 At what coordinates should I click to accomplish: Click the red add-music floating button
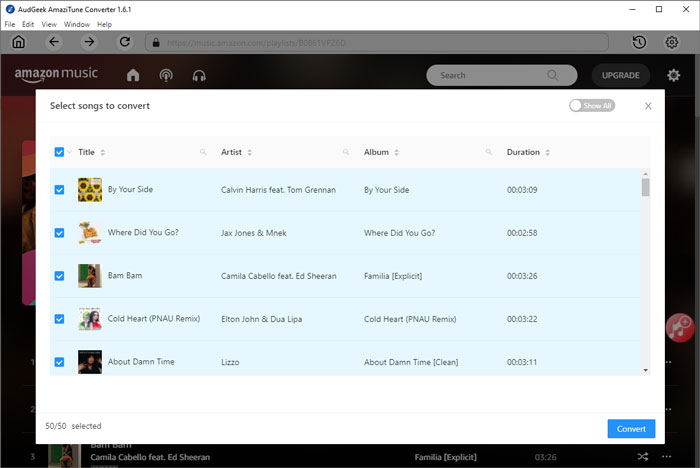pyautogui.click(x=679, y=328)
